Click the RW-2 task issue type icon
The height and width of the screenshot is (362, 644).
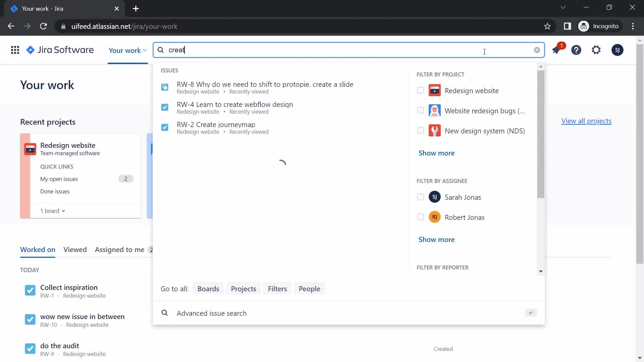point(165,127)
